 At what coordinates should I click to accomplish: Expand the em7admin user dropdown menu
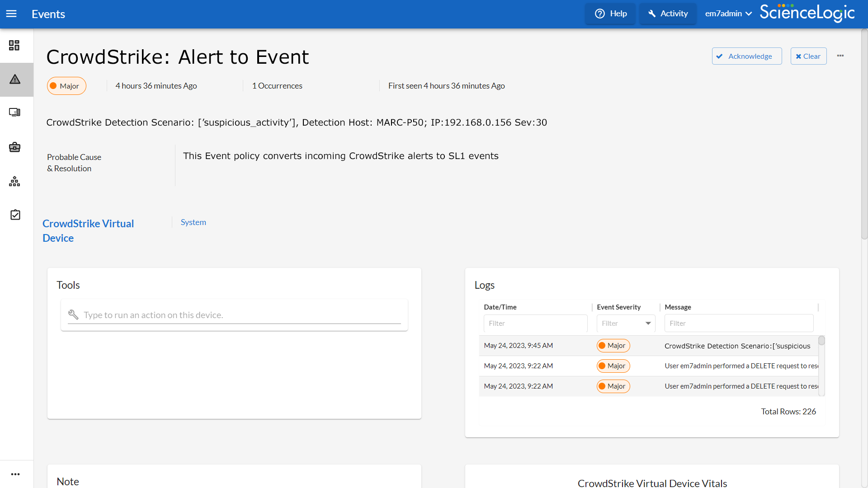click(x=728, y=14)
